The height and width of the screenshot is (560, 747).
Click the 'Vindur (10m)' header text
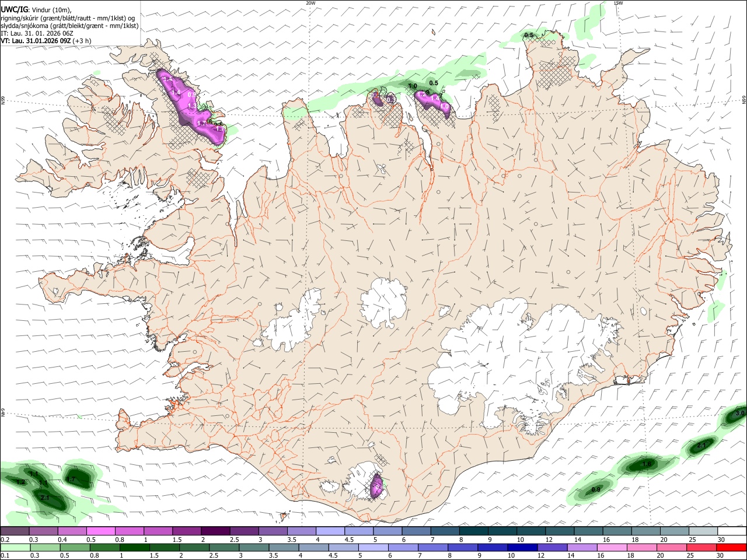tap(51, 10)
